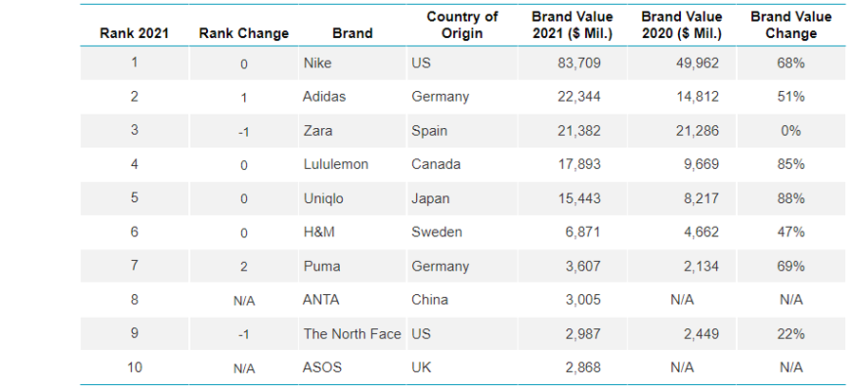Click The North Face brand cell
The width and height of the screenshot is (868, 387).
point(352,334)
